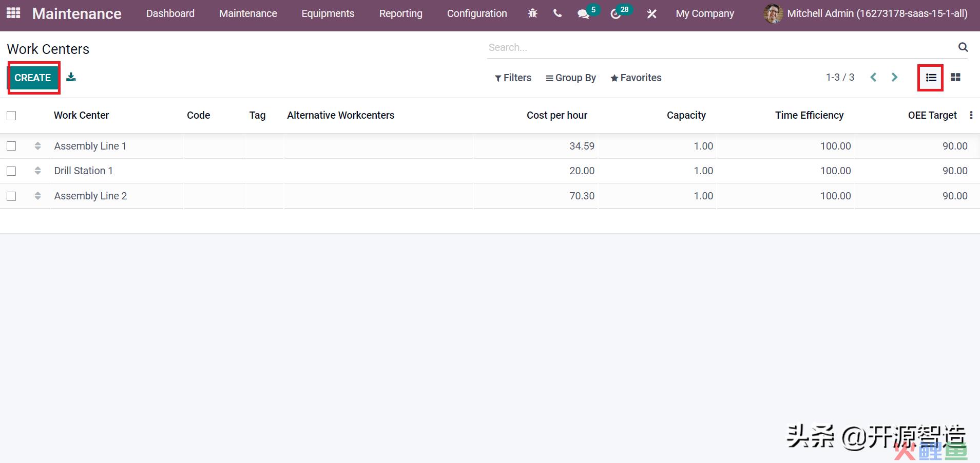980x463 pixels.
Task: Click cost value 70.30
Action: point(582,196)
